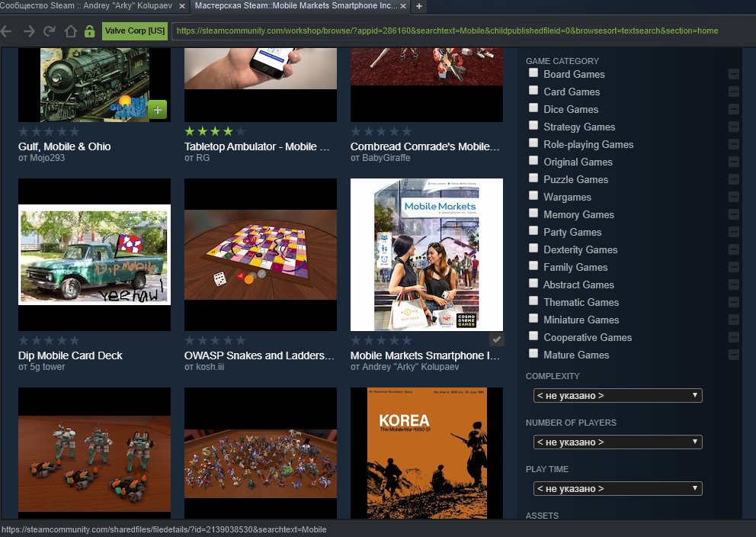Exclude Memory Games using its minus button
Image resolution: width=756 pixels, height=537 pixels.
pyautogui.click(x=733, y=214)
